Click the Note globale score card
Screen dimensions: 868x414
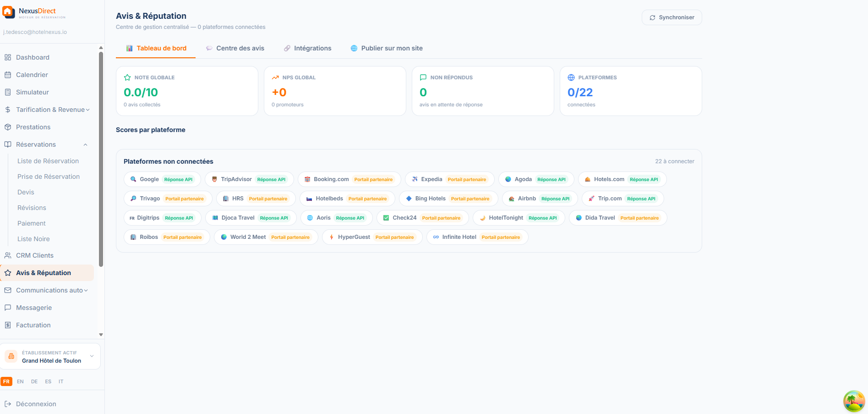(x=187, y=91)
